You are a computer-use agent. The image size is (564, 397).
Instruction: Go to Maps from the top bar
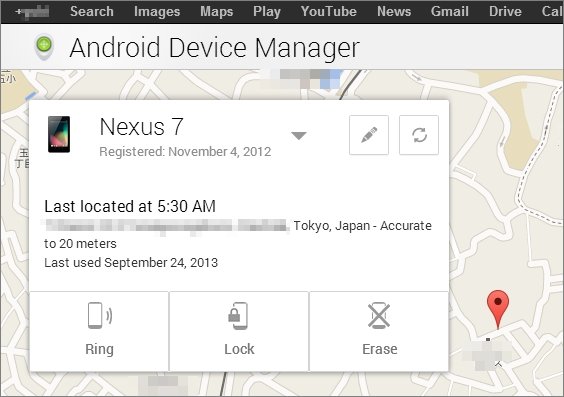[217, 12]
